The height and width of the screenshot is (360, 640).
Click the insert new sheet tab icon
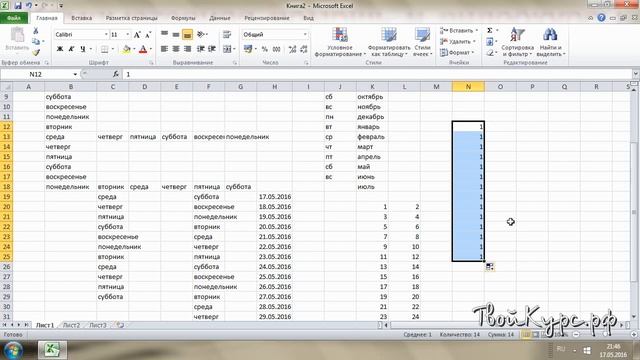click(x=119, y=325)
